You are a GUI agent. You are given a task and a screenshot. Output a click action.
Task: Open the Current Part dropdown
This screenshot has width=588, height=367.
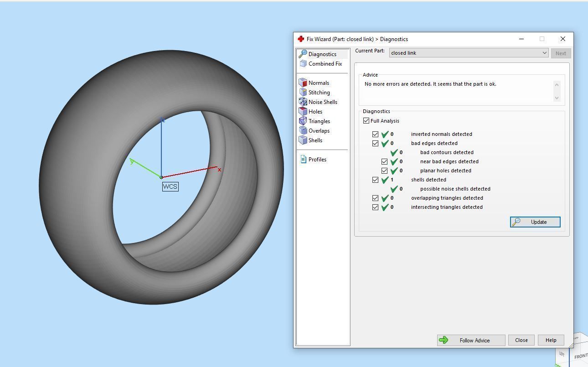[x=469, y=53]
